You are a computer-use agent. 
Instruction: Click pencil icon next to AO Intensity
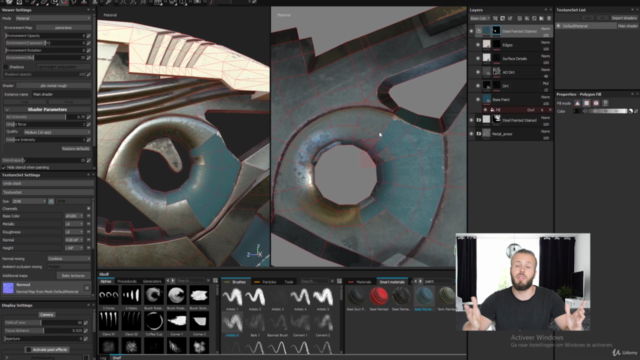[89, 117]
